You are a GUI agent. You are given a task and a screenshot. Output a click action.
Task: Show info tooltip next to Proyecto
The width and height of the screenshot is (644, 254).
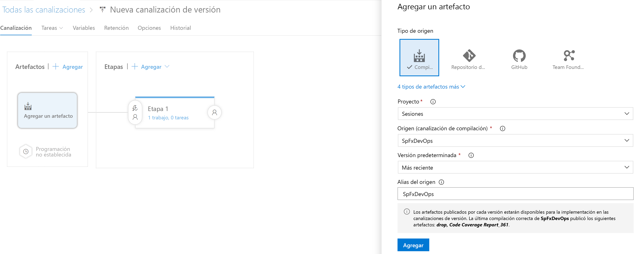point(433,102)
